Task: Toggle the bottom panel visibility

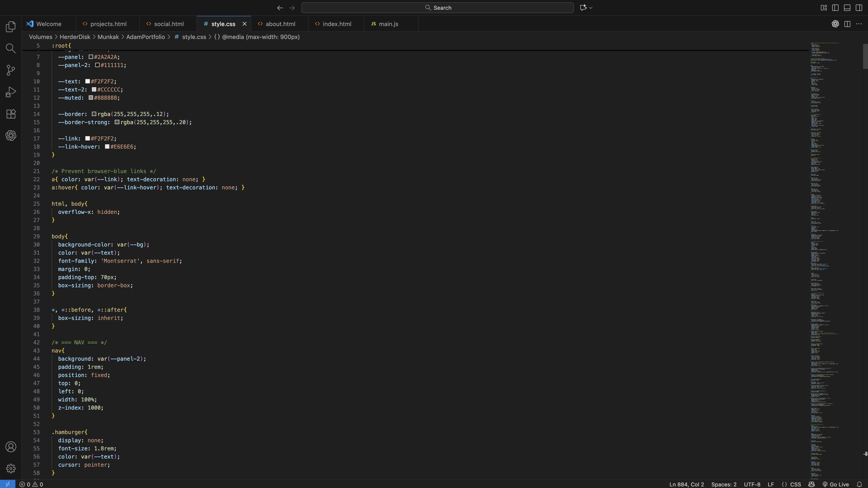Action: (847, 7)
